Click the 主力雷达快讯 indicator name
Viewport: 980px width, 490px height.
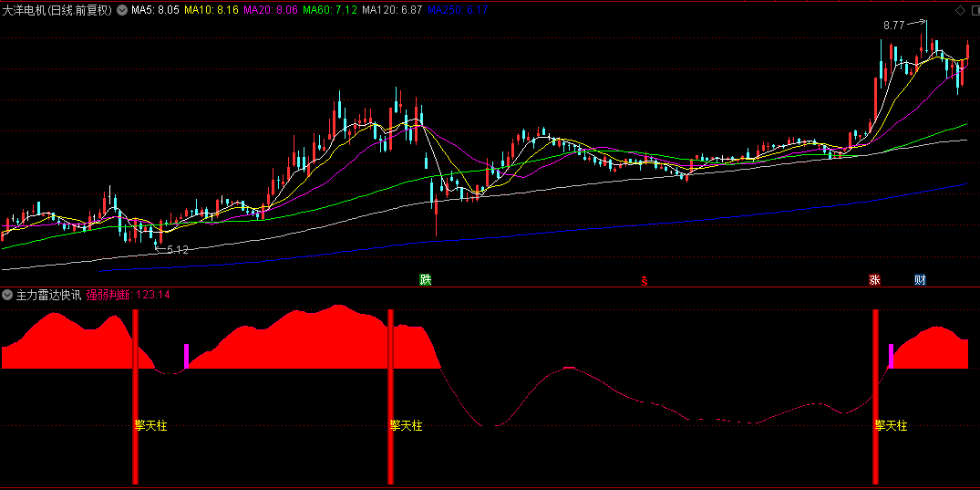pyautogui.click(x=48, y=295)
